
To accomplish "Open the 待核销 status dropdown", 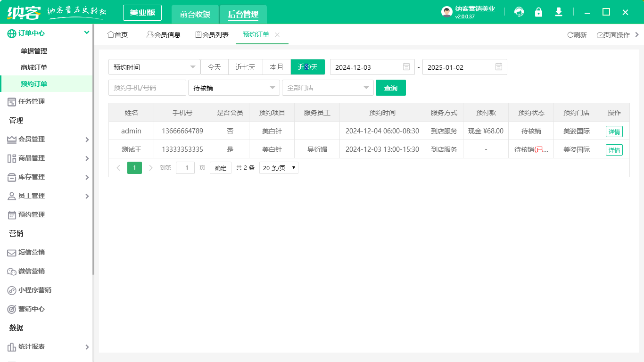I will coord(234,88).
